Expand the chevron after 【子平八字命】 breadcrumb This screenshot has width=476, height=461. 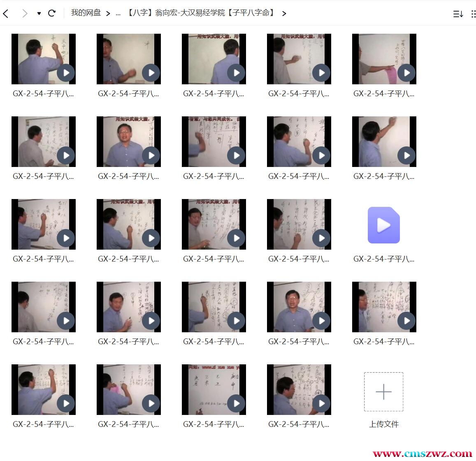point(284,14)
